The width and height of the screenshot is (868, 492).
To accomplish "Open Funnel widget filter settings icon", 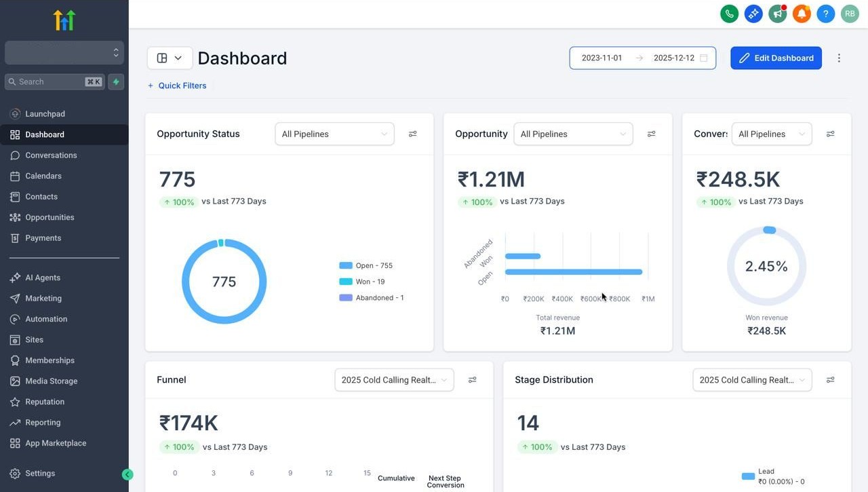I will pyautogui.click(x=472, y=380).
